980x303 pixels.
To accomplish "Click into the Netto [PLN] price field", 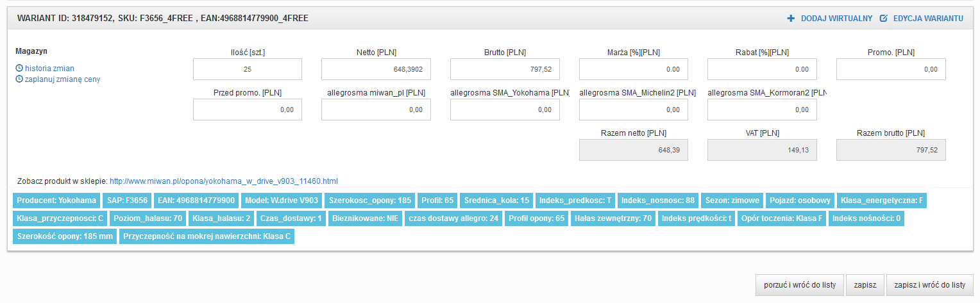I will (x=376, y=69).
